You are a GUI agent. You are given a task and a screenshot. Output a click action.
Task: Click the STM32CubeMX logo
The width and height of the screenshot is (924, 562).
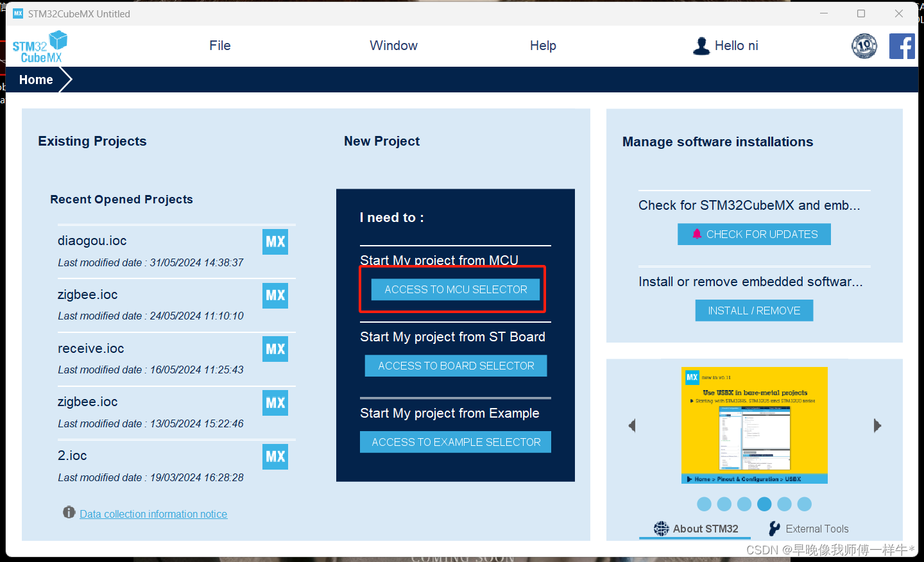[x=40, y=47]
